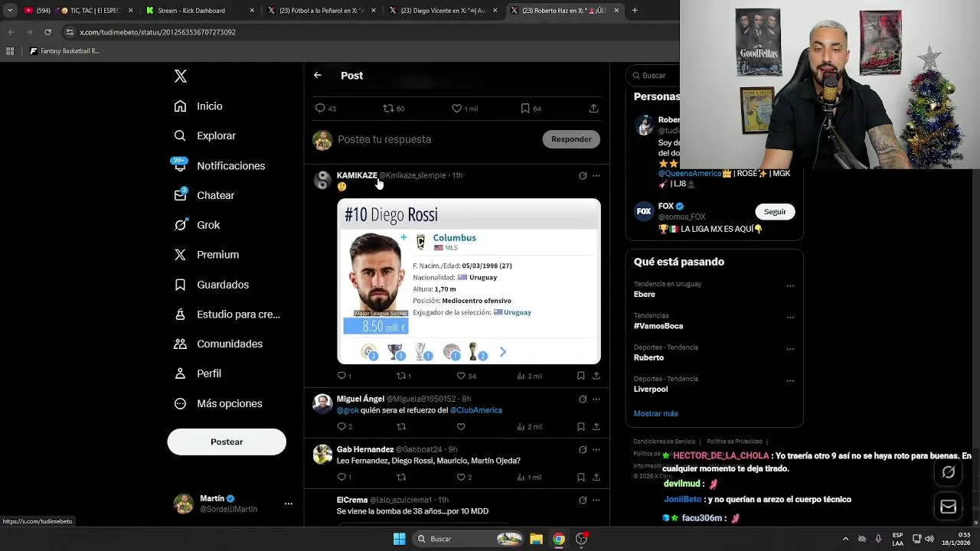Screen dimensions: 980x551
Task: Click repost icon showing 80
Action: point(388,109)
